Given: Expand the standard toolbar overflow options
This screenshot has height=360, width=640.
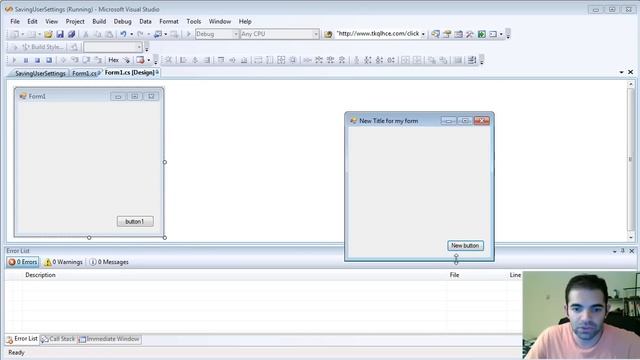Looking at the screenshot, I should point(508,34).
